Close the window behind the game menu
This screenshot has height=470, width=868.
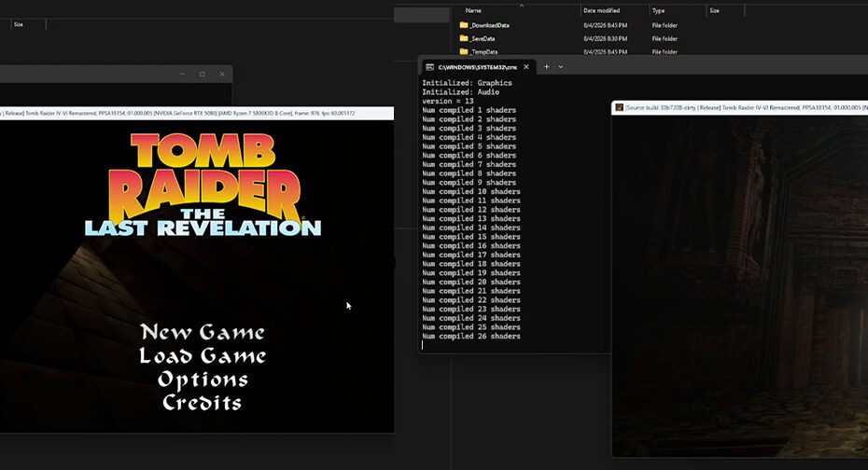click(222, 74)
